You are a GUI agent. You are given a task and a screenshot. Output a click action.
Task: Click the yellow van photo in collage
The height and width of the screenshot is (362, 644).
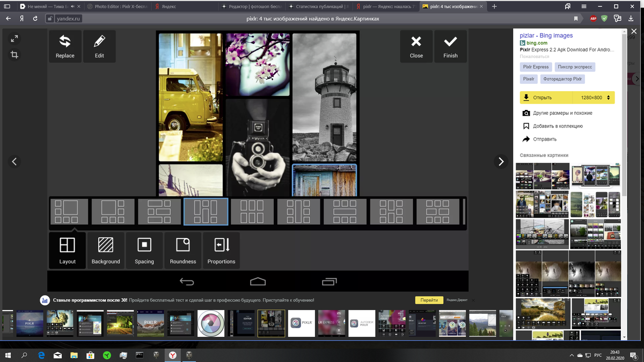[x=191, y=97]
